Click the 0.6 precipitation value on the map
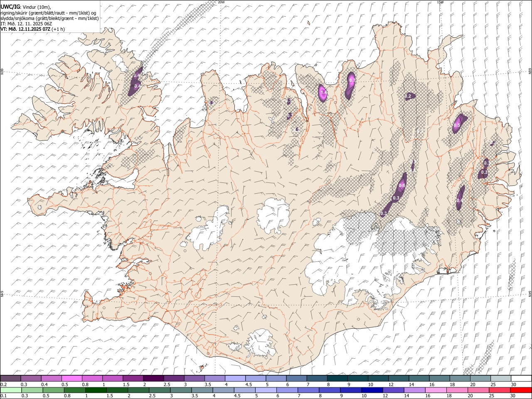The image size is (532, 399). (x=402, y=186)
